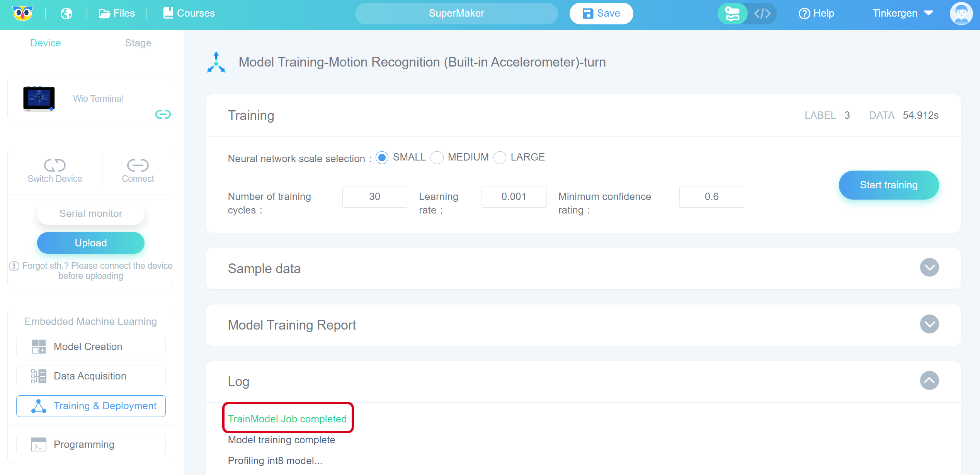Click the training cycles input field
Viewport: 980px width, 475px height.
[374, 197]
